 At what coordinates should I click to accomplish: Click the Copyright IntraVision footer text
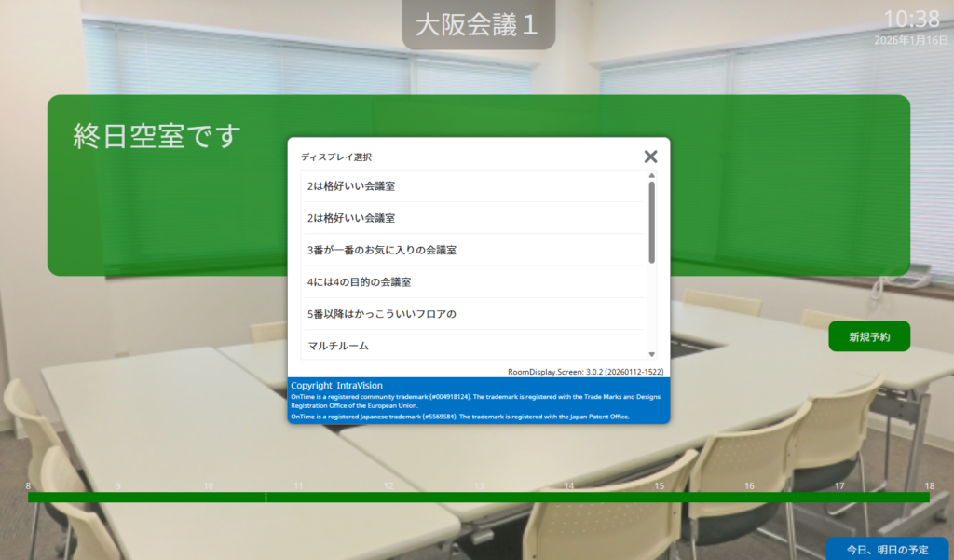336,385
